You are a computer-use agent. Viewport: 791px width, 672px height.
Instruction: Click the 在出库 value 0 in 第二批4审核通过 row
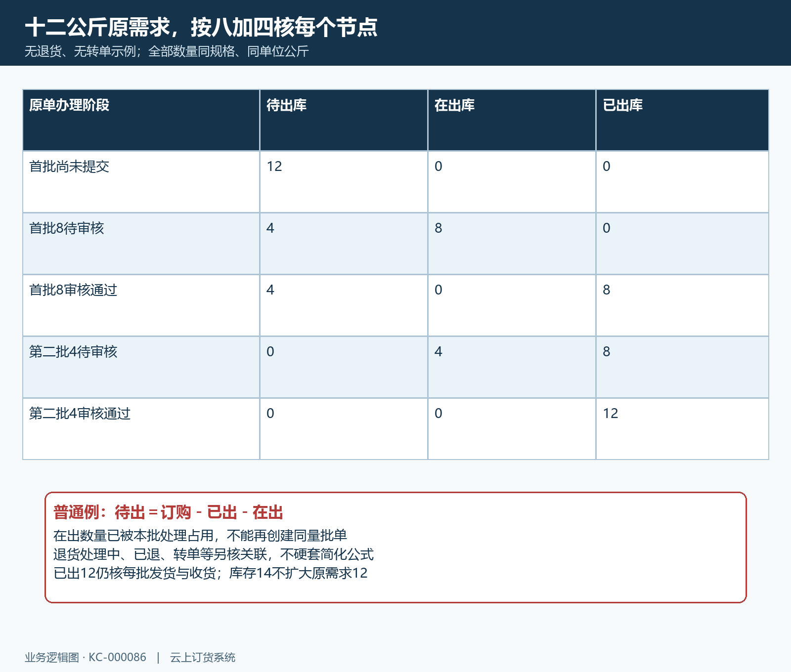click(x=439, y=414)
